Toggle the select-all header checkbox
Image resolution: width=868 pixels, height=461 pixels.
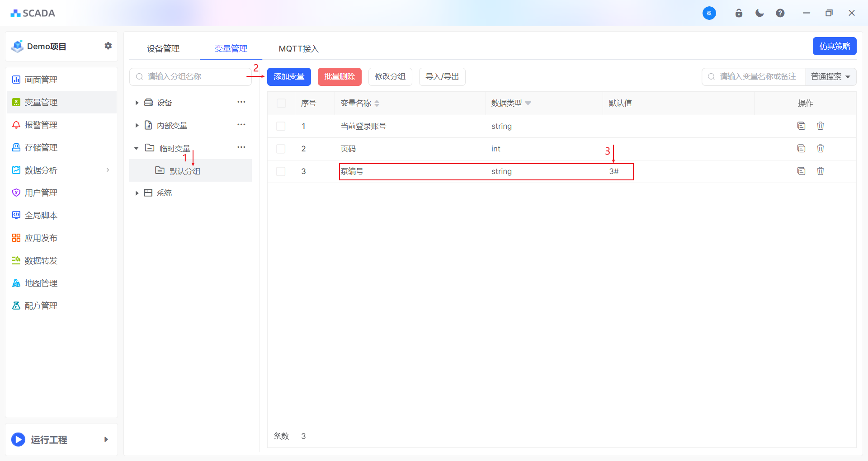pos(281,103)
